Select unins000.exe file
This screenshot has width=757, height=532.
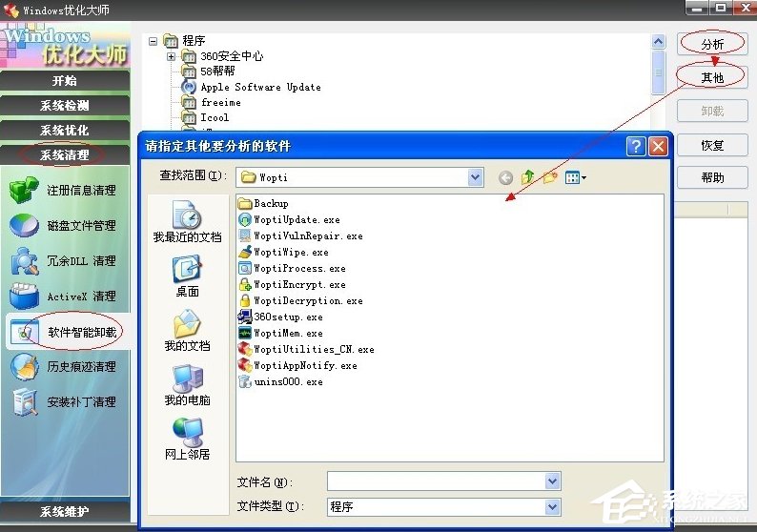[280, 382]
